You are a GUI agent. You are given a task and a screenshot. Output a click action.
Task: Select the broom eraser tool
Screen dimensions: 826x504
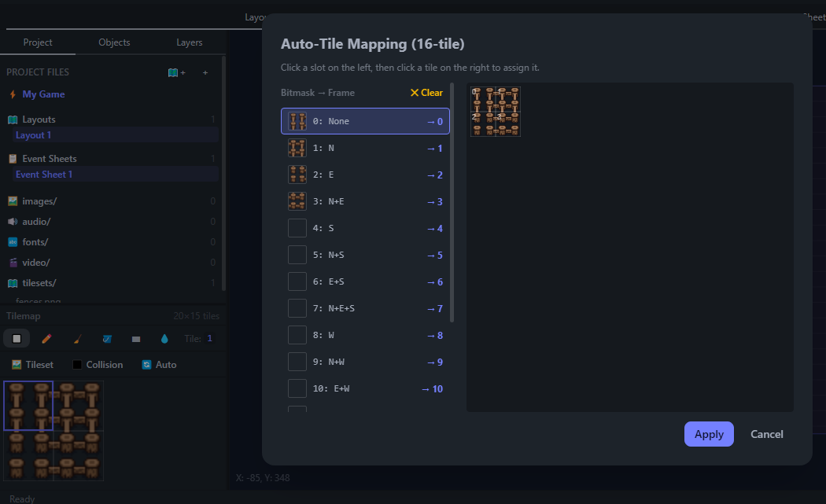click(x=77, y=339)
